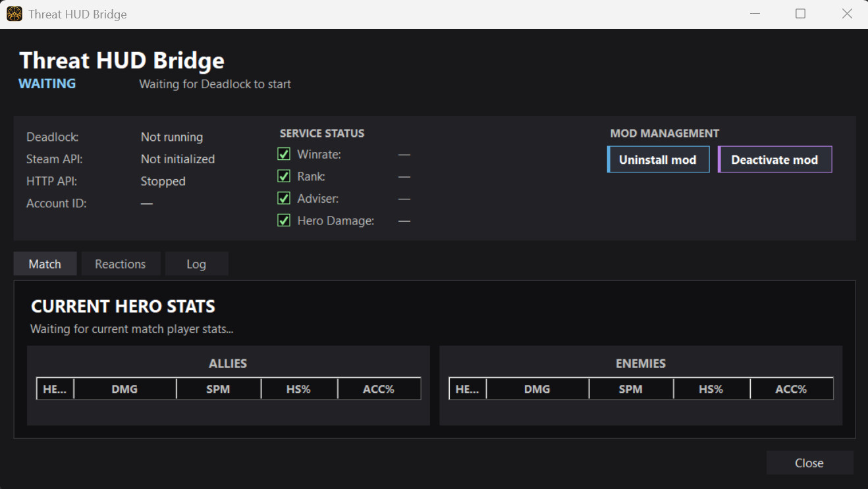Screen dimensions: 868x489
Task: Open the Log tab
Action: tap(196, 264)
